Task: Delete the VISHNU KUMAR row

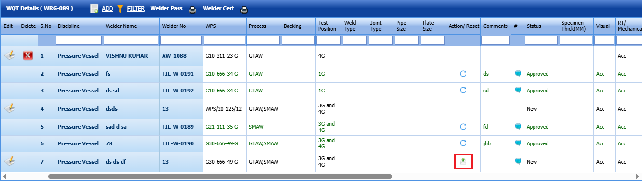Action: pyautogui.click(x=28, y=56)
